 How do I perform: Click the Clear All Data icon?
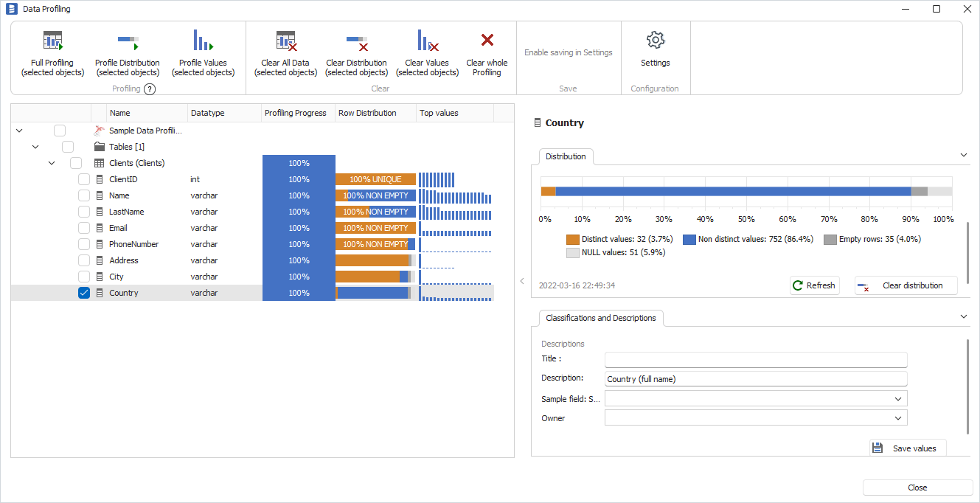[285, 41]
